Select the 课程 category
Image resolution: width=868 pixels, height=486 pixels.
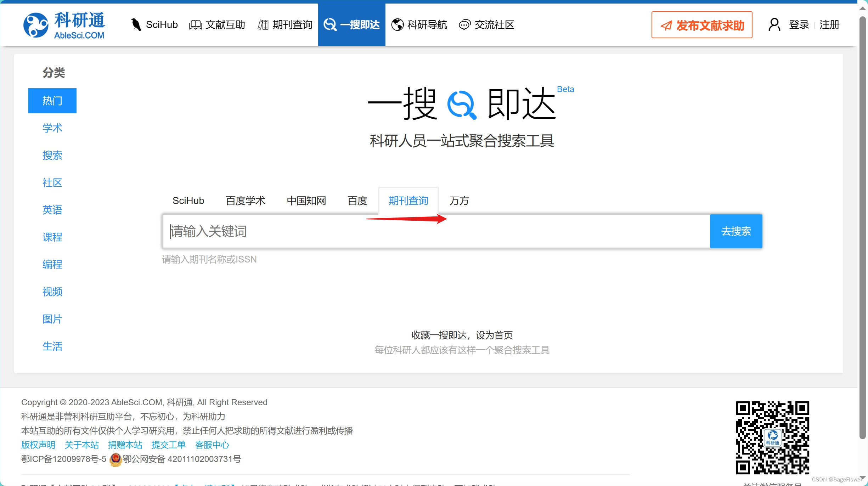click(52, 237)
